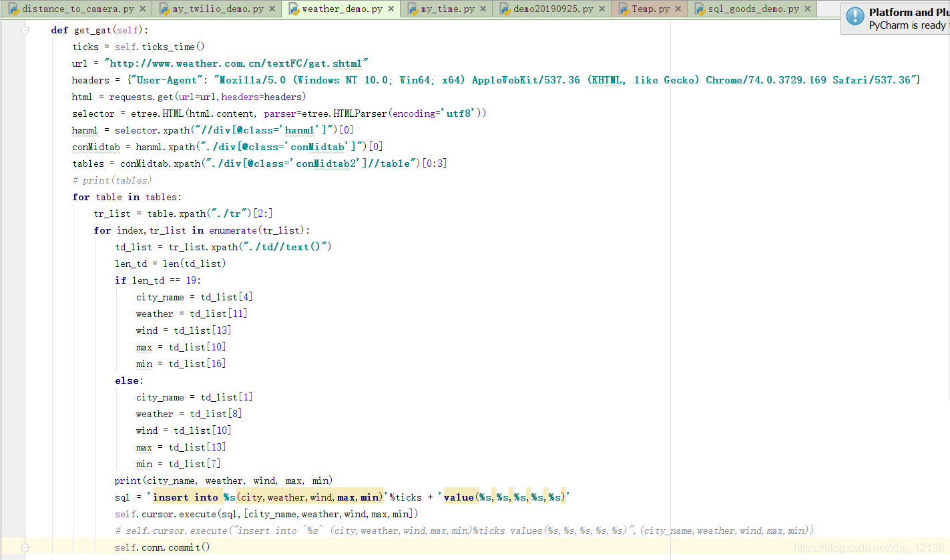Click the 'tr_list = table.xpath' line
950x560 pixels.
point(183,214)
